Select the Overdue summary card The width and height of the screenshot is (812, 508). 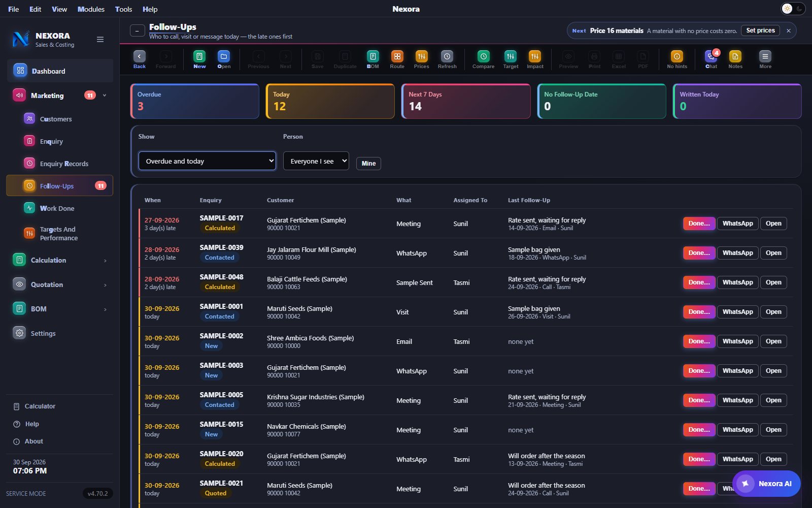coord(195,102)
